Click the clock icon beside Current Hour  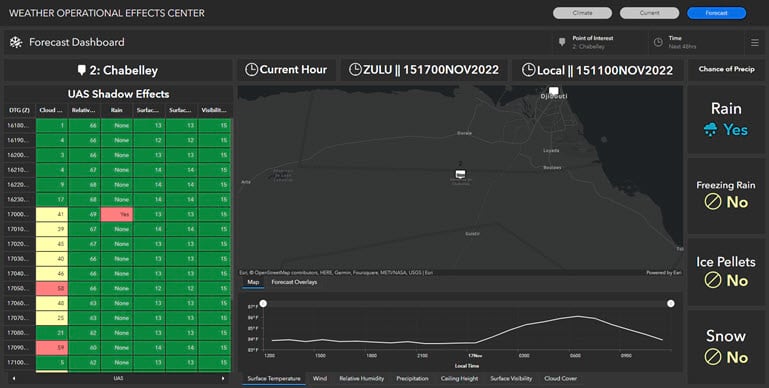coord(251,70)
